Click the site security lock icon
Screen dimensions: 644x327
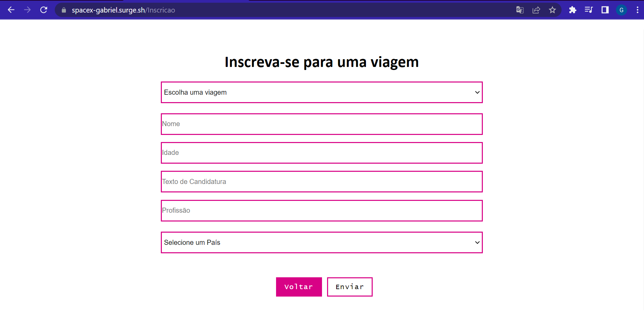[63, 10]
